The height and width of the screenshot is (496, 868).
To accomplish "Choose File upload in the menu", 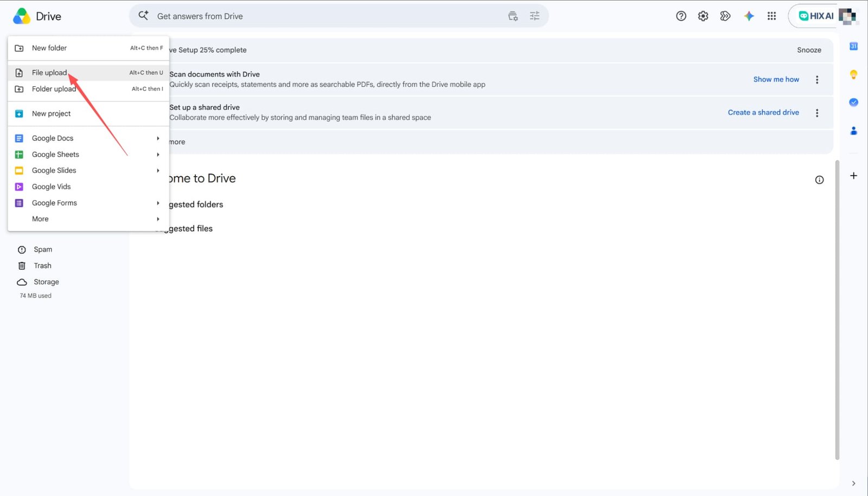I will (88, 73).
